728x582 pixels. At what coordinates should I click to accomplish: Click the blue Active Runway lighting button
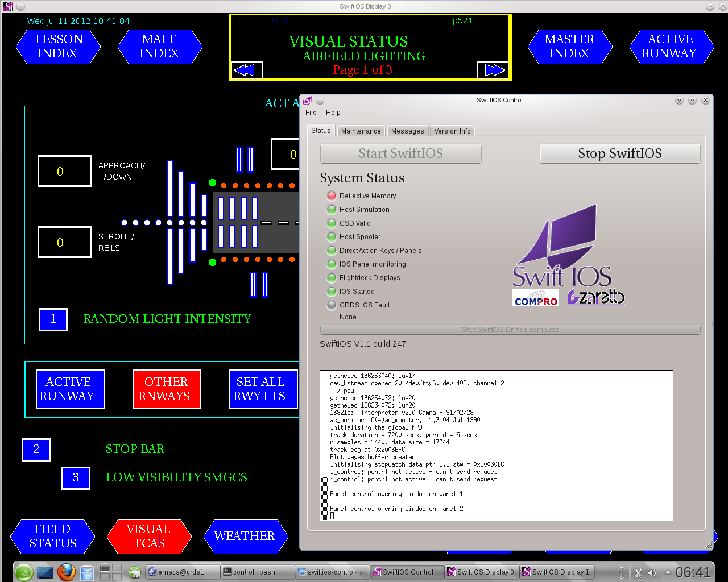pos(70,389)
